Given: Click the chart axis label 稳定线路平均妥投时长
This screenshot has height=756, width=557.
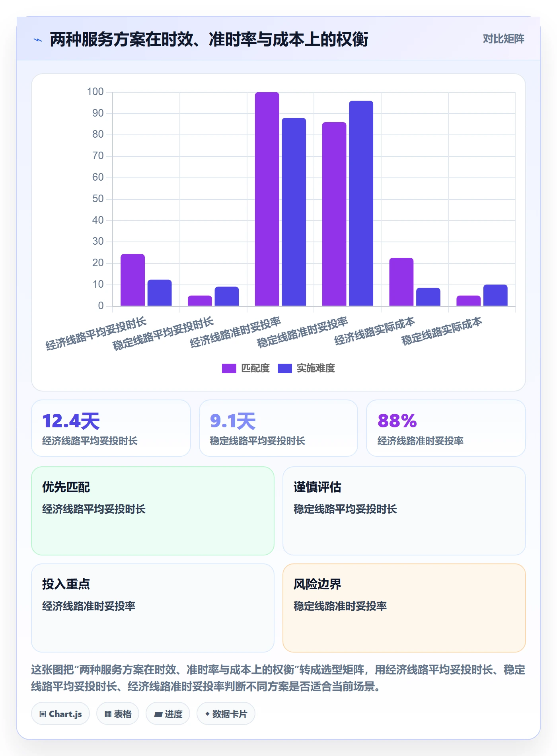Looking at the screenshot, I should click(x=163, y=334).
